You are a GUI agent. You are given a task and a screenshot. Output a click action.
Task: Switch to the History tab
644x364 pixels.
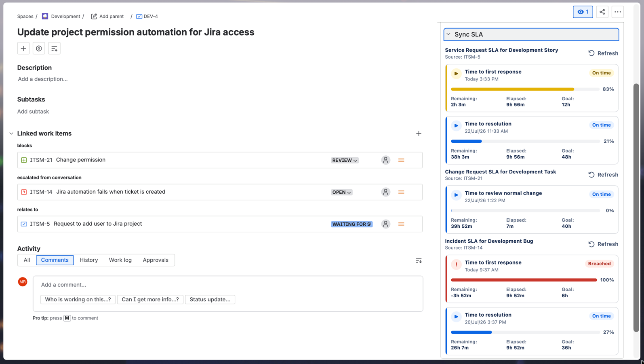(x=88, y=260)
